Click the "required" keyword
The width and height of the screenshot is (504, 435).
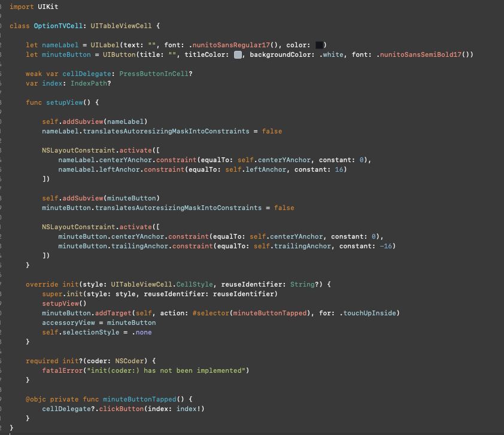(42, 361)
